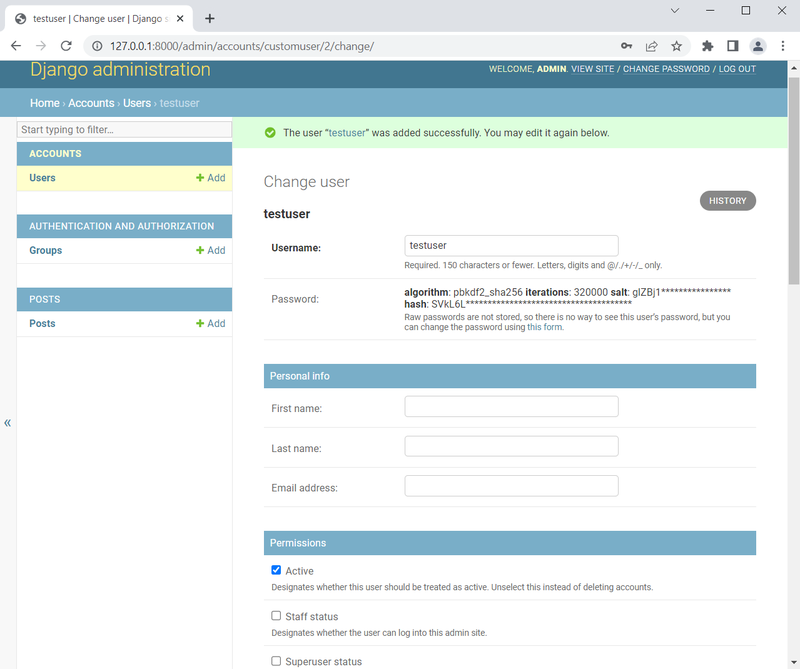Open the History button
The height and width of the screenshot is (669, 800).
coord(728,201)
